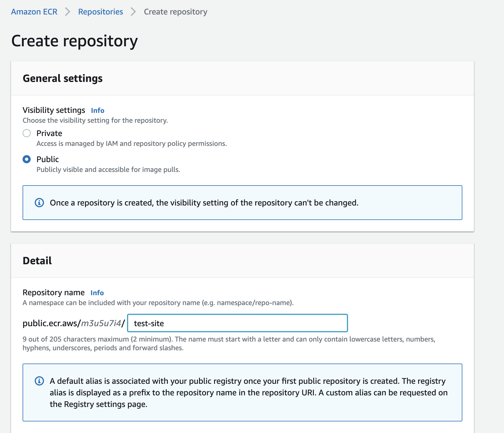Image resolution: width=504 pixels, height=433 pixels.
Task: Click the Private option label text
Action: [x=49, y=133]
